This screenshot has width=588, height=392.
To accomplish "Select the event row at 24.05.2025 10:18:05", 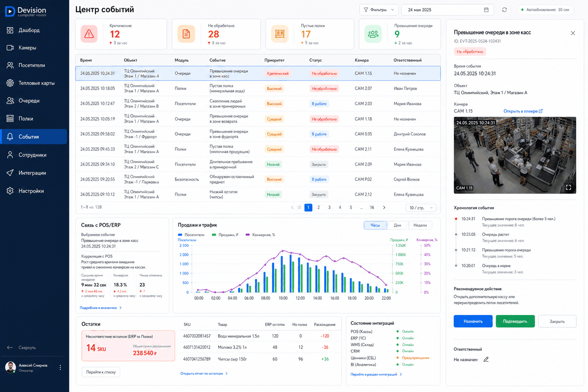I will point(258,88).
